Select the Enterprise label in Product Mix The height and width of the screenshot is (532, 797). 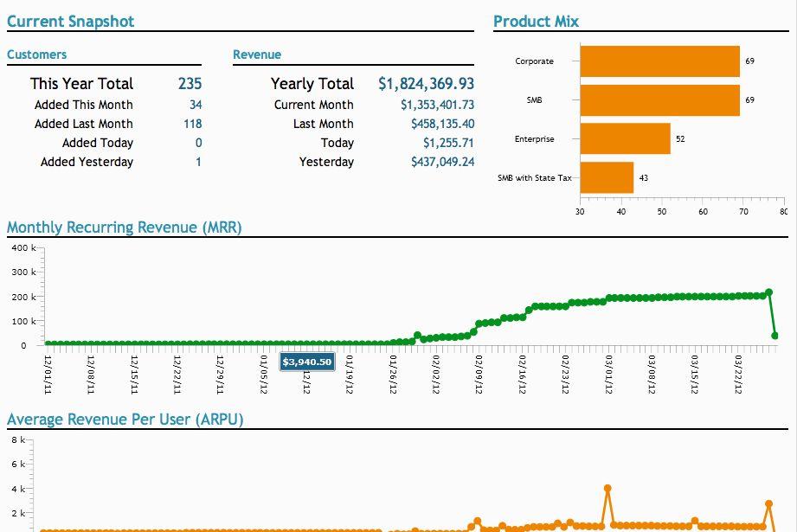(534, 138)
